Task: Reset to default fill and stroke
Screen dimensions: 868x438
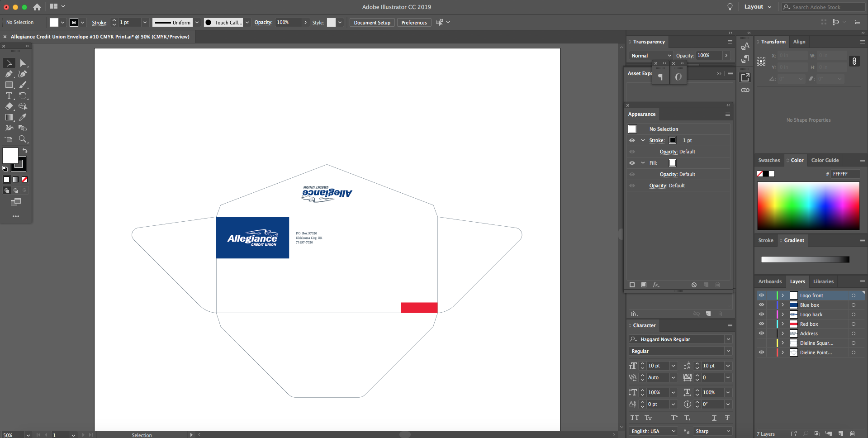Action: (5, 169)
